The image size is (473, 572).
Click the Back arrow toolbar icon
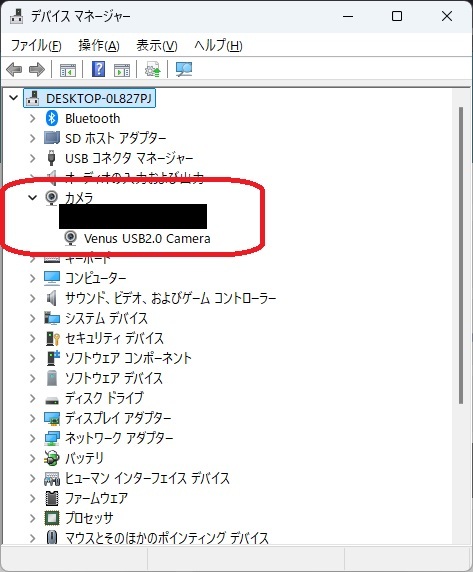(x=14, y=69)
